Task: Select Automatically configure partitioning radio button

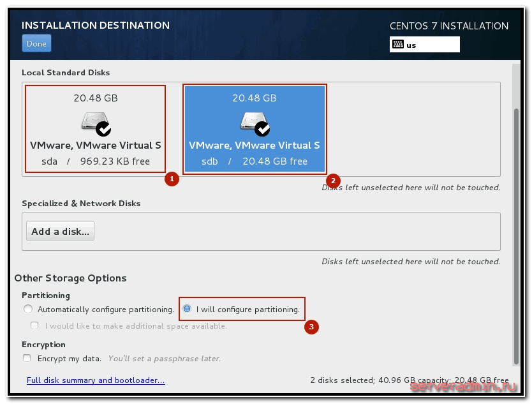Action: point(28,309)
